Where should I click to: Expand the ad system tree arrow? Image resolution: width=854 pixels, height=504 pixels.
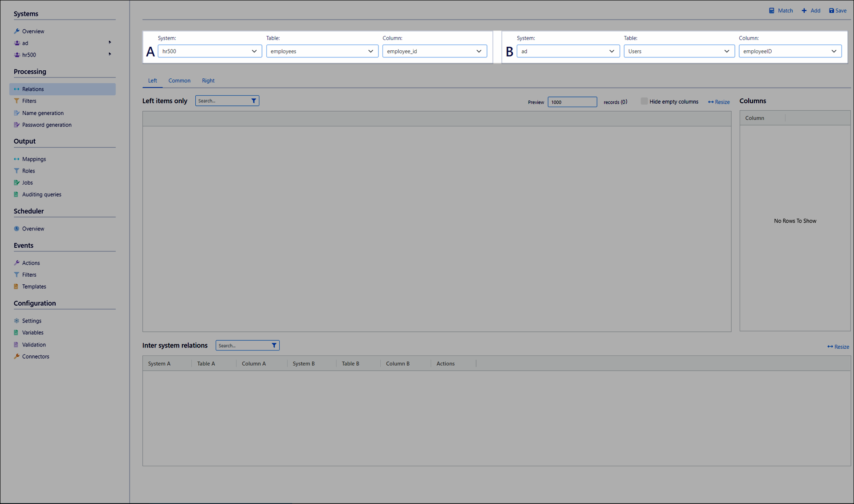tap(110, 43)
